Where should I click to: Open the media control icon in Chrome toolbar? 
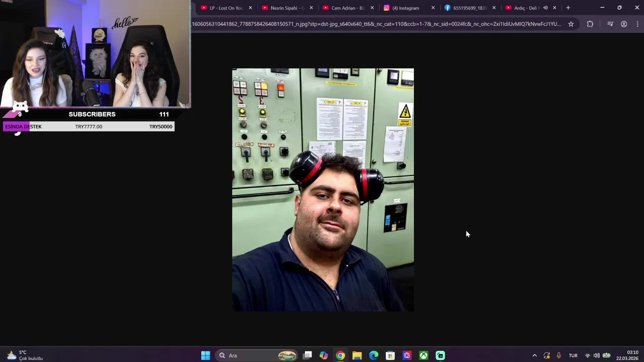point(610,24)
